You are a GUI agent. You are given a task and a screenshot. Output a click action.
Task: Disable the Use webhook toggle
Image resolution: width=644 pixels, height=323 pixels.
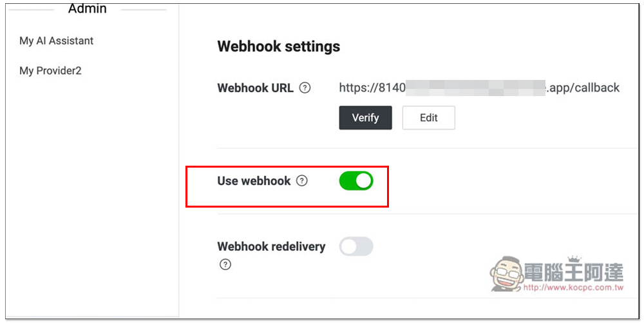coord(356,181)
